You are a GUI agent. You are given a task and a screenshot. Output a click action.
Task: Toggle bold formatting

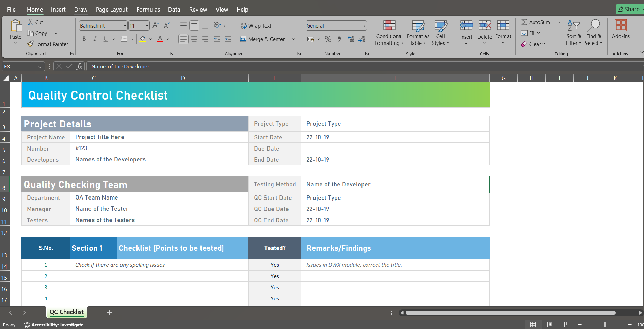[x=84, y=39]
